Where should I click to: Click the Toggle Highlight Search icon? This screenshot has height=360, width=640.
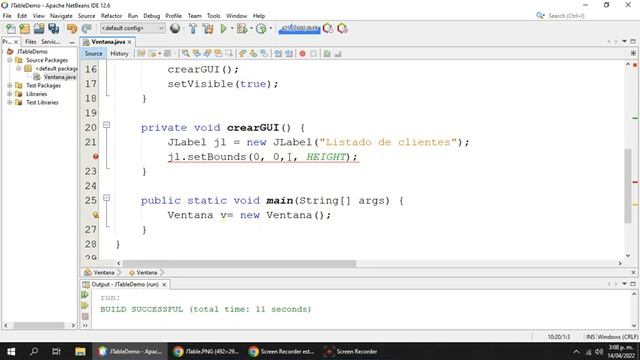tap(218, 53)
